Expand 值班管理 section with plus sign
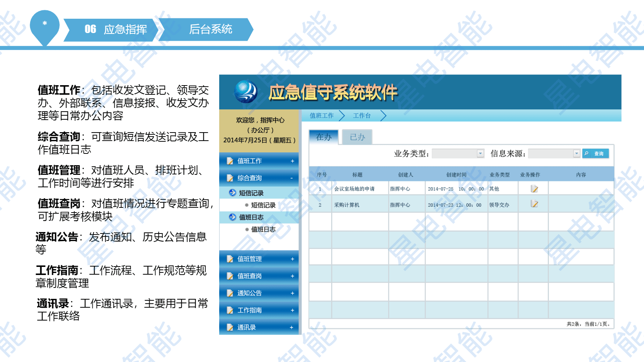Viewport: 644px width, 362px height. [x=292, y=259]
